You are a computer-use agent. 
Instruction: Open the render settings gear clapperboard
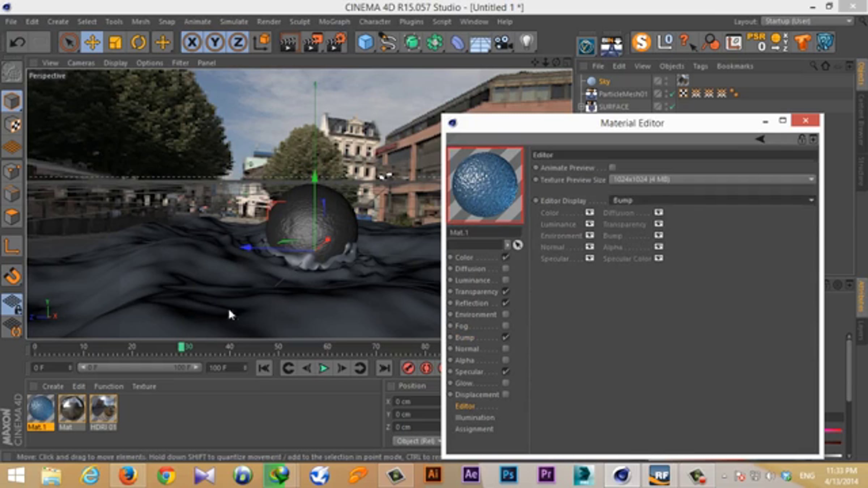coord(337,42)
